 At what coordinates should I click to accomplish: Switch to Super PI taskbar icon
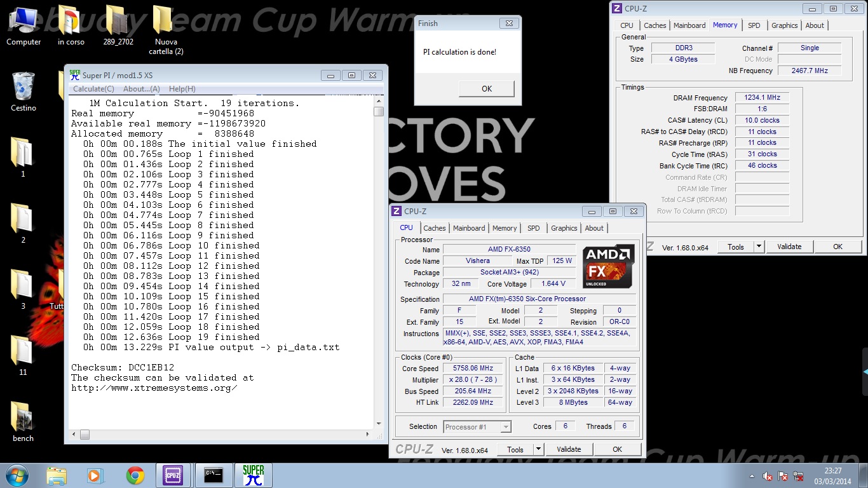(253, 475)
